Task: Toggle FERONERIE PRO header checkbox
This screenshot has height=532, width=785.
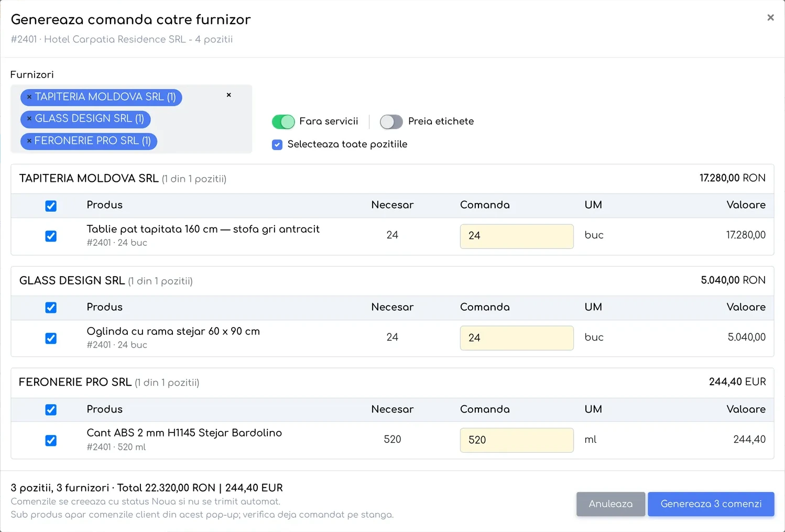Action: click(x=51, y=410)
